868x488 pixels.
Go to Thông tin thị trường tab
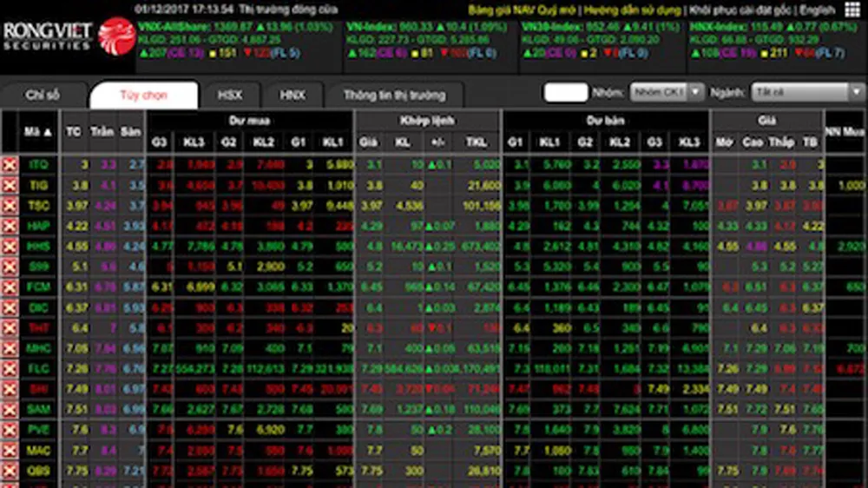(x=394, y=95)
